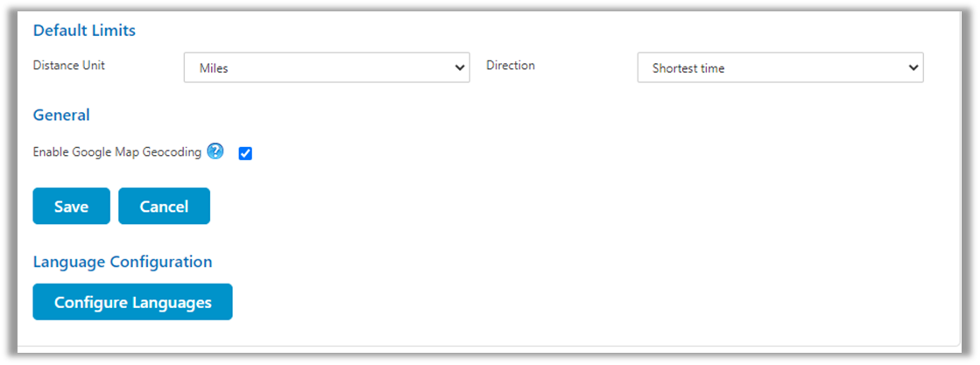Screen dimensions: 980x365
Task: Click the Enable Google Map Geocoding label
Action: coord(116,152)
